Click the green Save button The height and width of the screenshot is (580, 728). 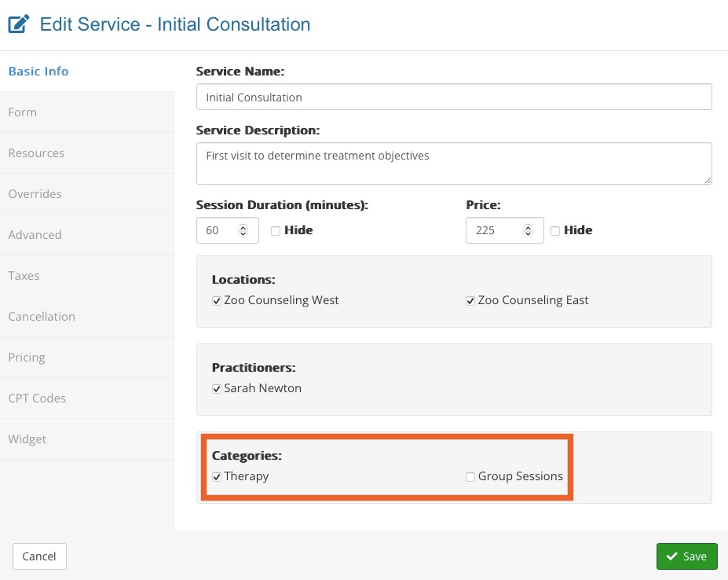[x=686, y=556]
